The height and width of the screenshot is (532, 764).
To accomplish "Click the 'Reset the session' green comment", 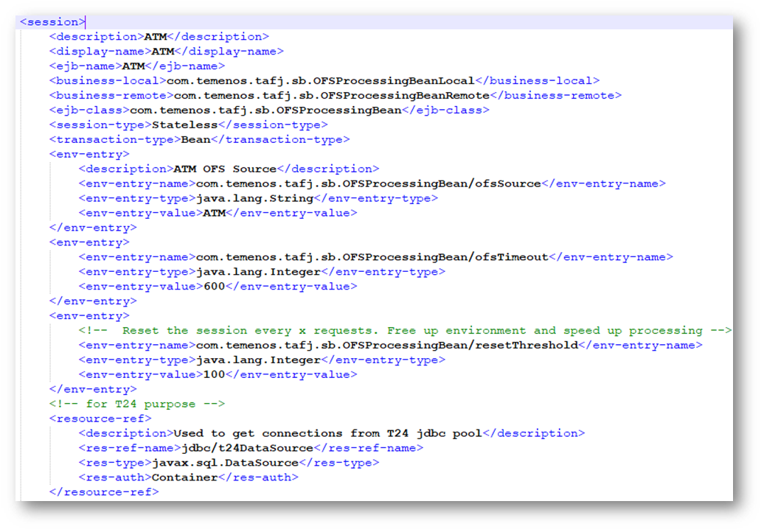I will pyautogui.click(x=405, y=331).
